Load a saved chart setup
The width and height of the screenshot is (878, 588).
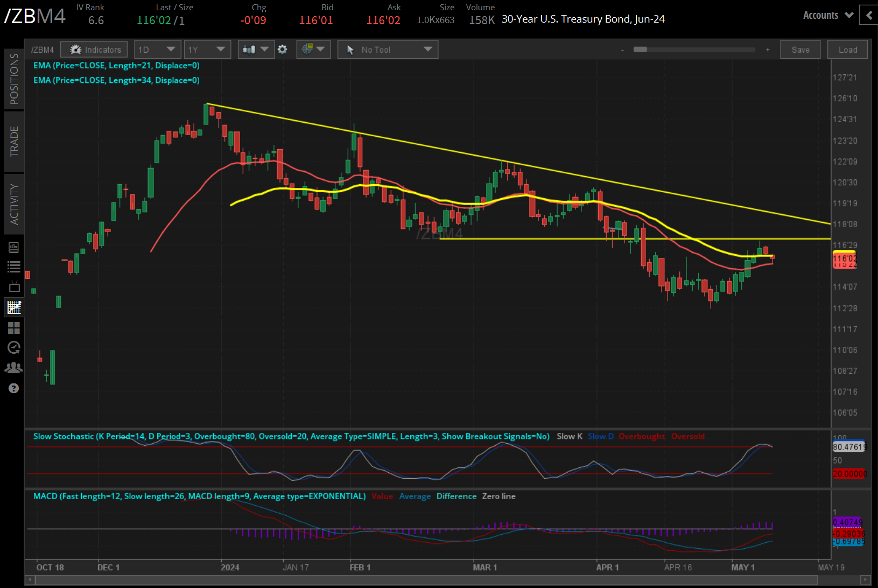pyautogui.click(x=847, y=49)
